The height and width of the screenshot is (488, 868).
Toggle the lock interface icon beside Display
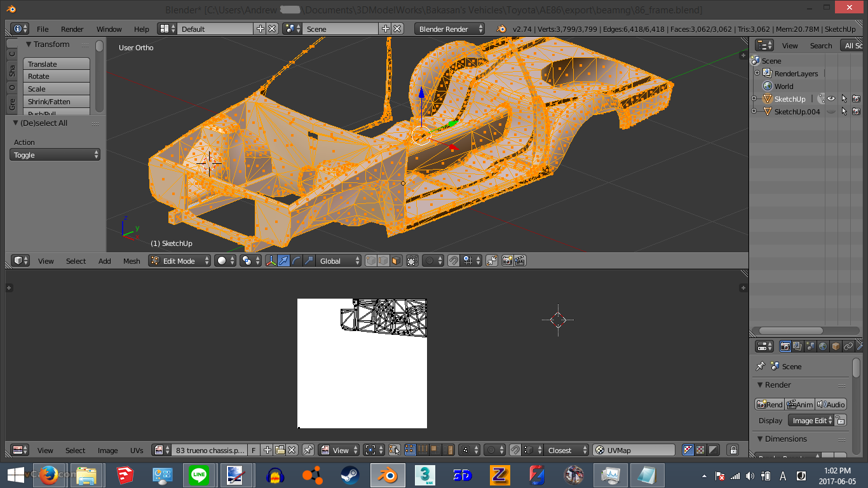[x=840, y=421]
